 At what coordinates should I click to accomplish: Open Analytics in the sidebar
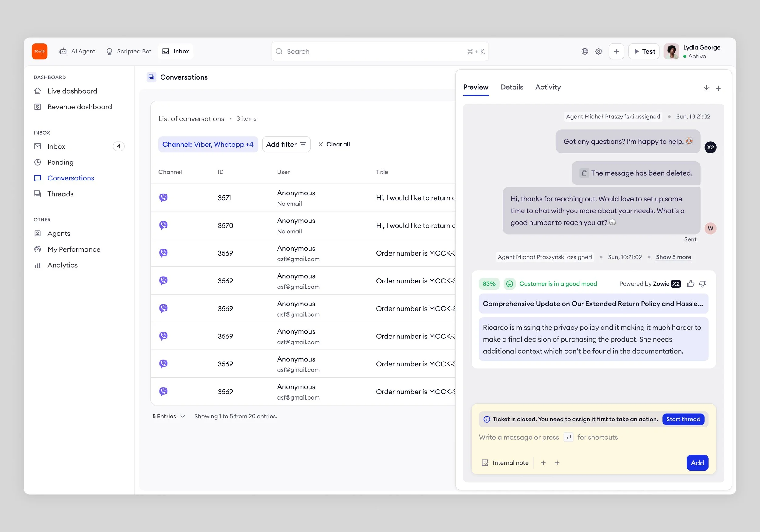[62, 265]
